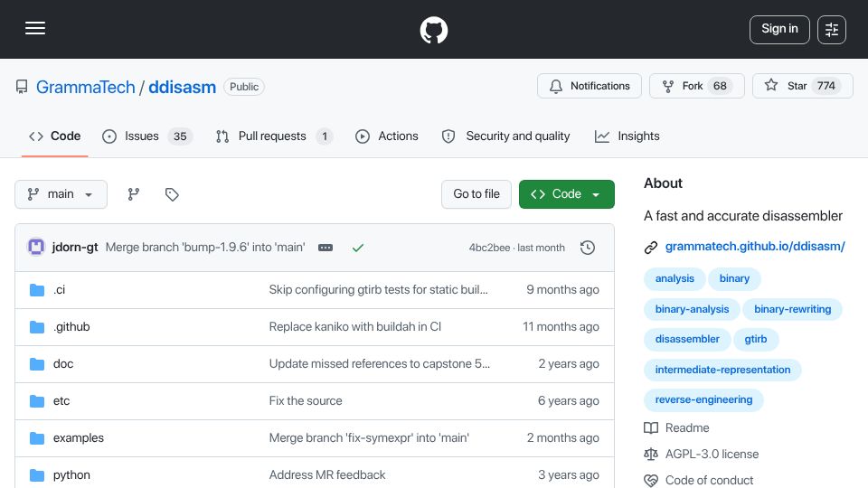This screenshot has width=868, height=488.
Task: Open the Code of conduct link
Action: (x=709, y=480)
